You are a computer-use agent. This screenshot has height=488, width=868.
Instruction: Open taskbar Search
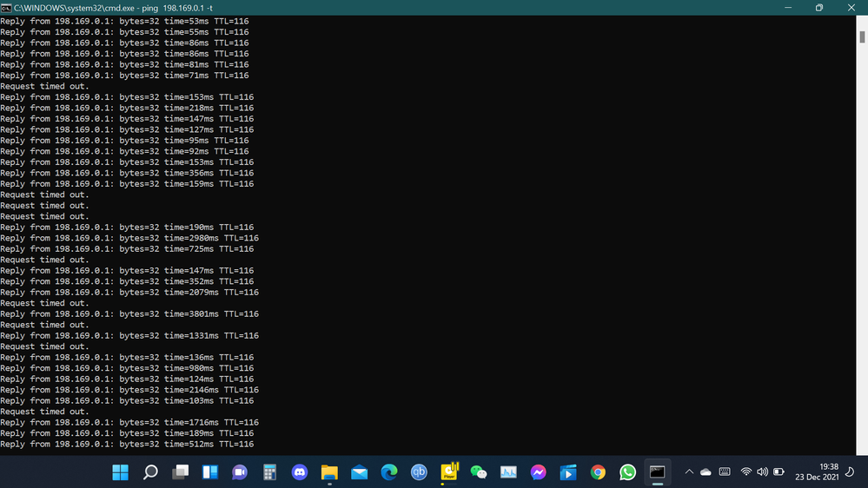click(x=150, y=472)
